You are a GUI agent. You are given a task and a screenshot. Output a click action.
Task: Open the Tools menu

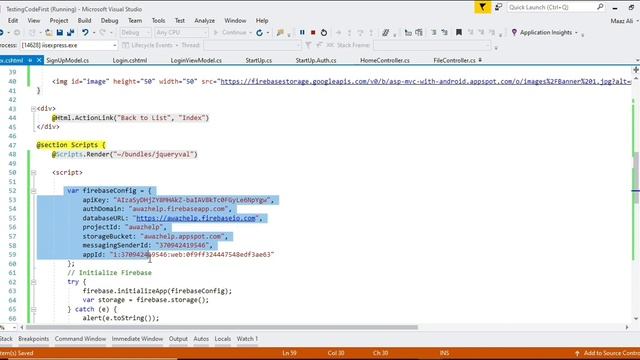tap(158, 20)
